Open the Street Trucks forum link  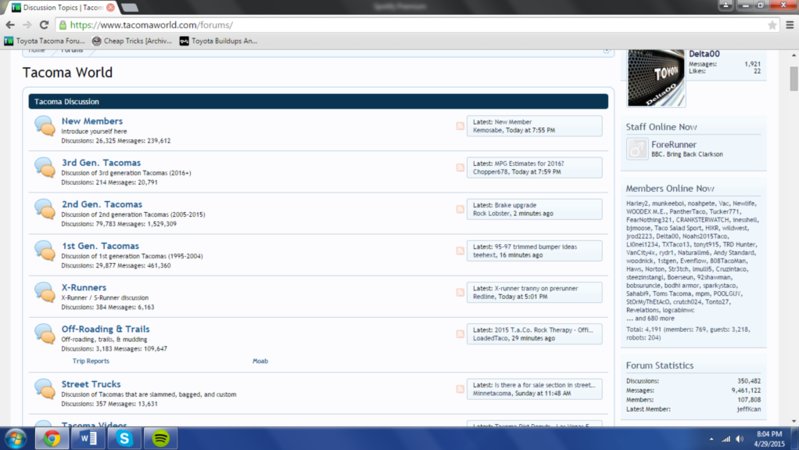coord(91,384)
